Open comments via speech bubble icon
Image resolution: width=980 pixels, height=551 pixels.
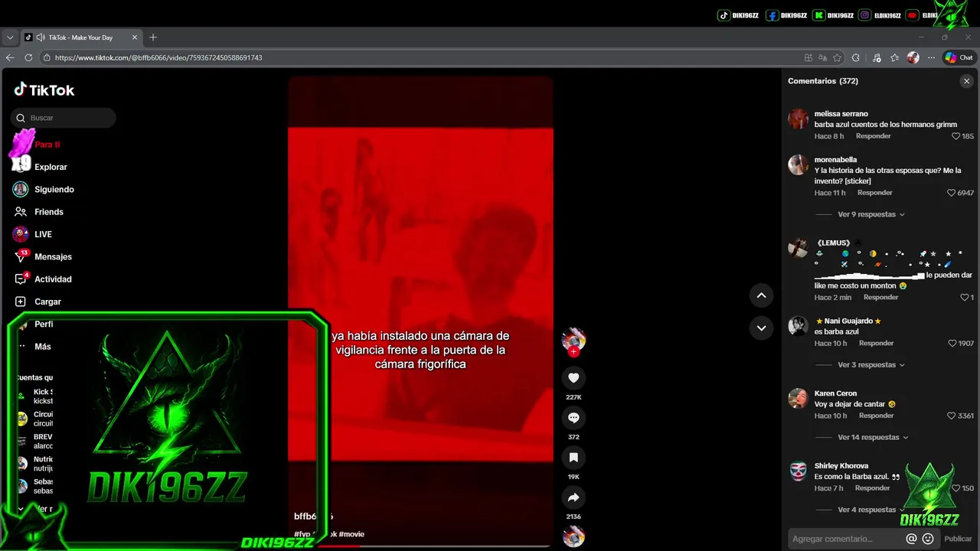pos(573,417)
